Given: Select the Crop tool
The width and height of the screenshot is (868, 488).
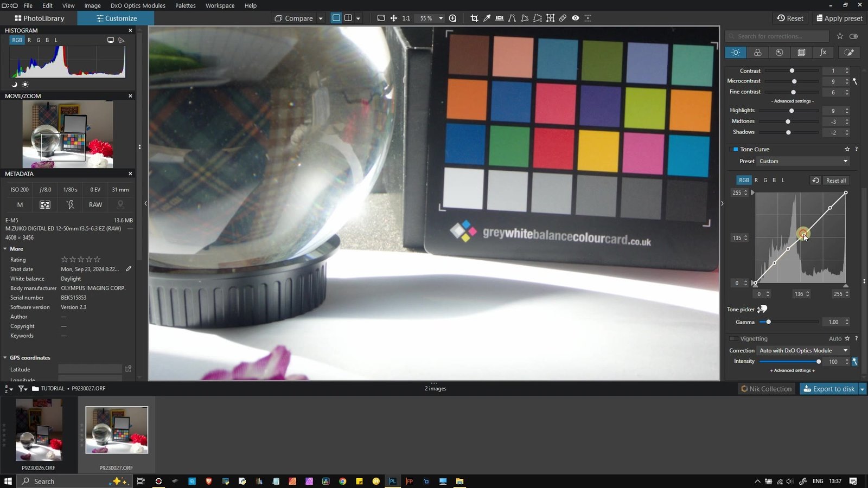Looking at the screenshot, I should tap(474, 18).
